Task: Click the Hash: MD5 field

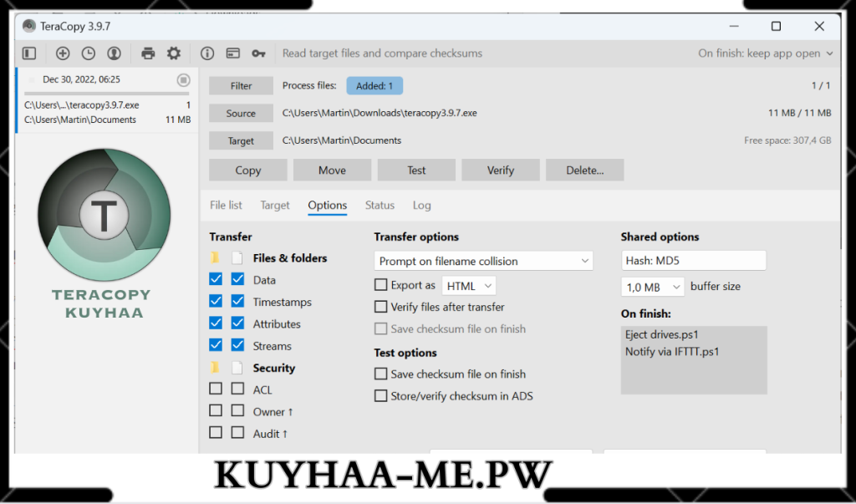Action: pos(693,261)
